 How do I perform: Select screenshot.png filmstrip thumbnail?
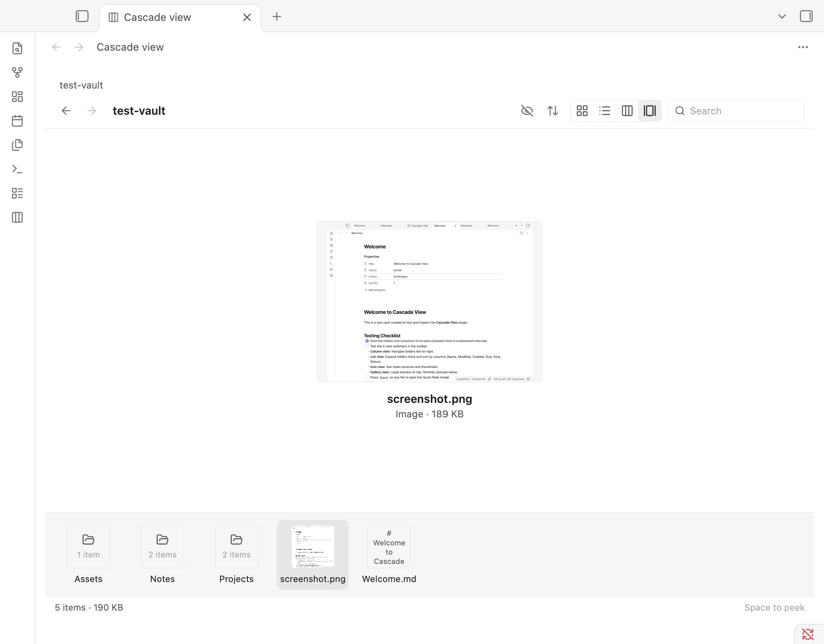click(313, 555)
